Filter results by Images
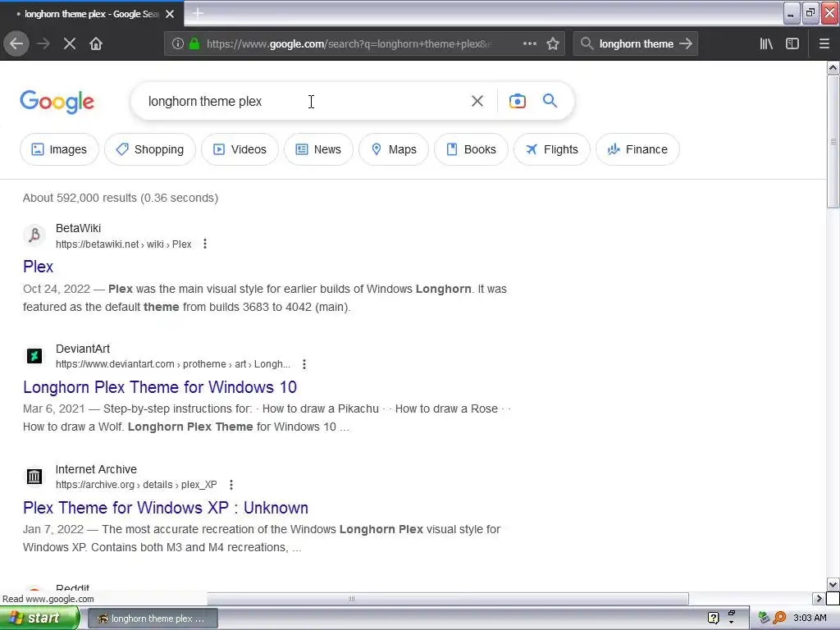 [x=59, y=149]
